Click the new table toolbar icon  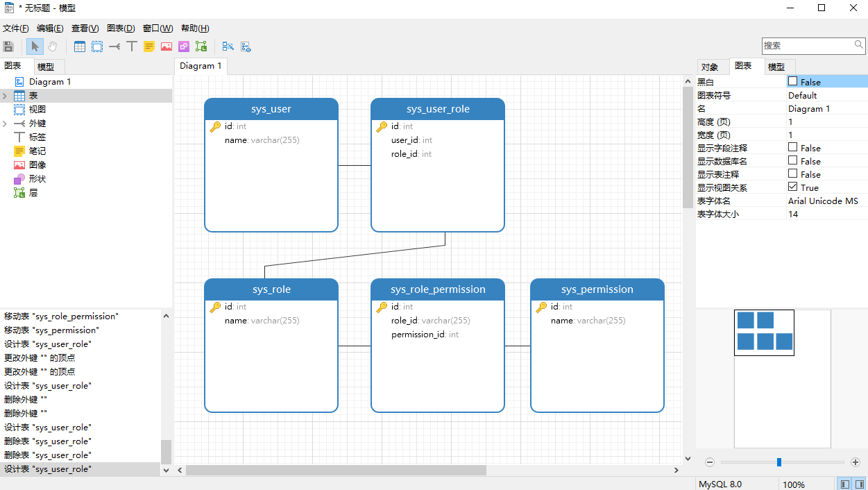click(x=80, y=47)
